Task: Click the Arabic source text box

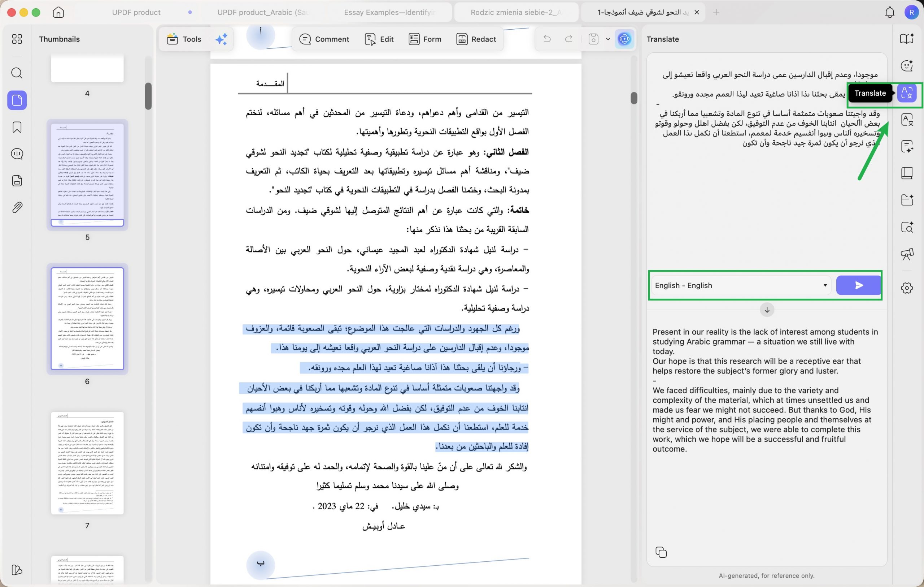Action: [766, 161]
